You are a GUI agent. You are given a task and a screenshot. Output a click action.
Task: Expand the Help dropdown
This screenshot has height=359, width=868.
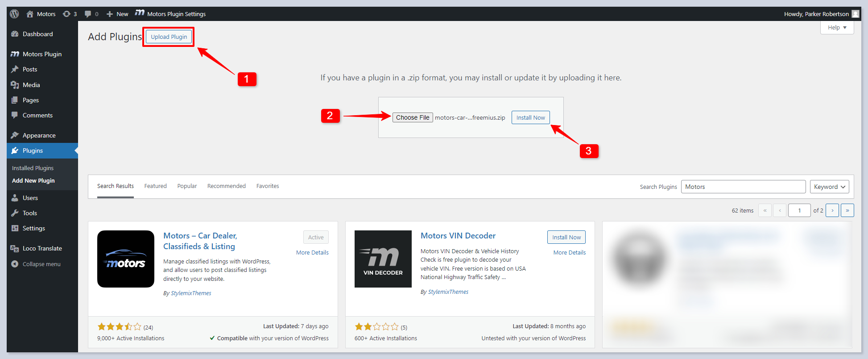point(837,28)
